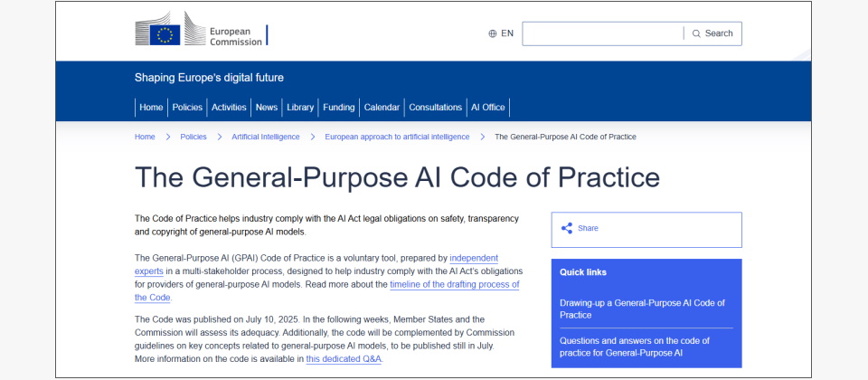Click the Share network icon

567,228
